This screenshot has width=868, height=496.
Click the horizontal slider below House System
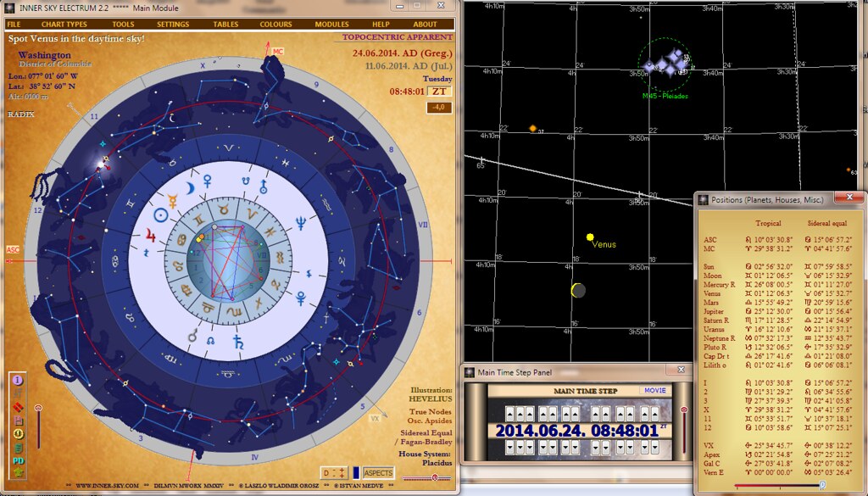tap(426, 477)
